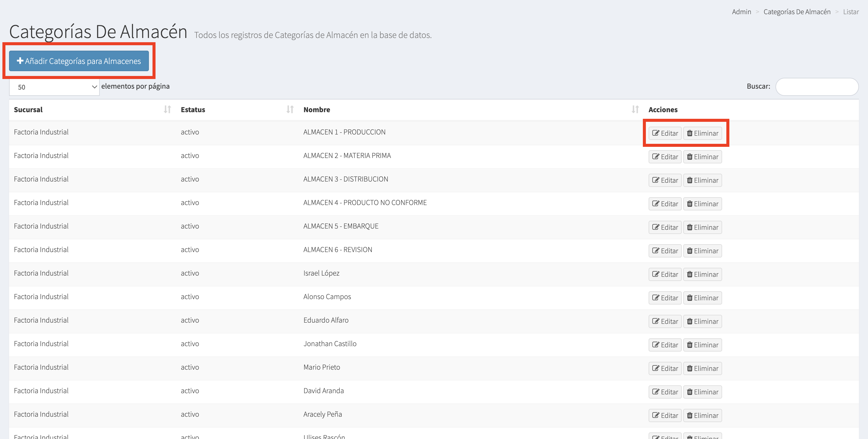Go to Admin breadcrumb link

(741, 12)
